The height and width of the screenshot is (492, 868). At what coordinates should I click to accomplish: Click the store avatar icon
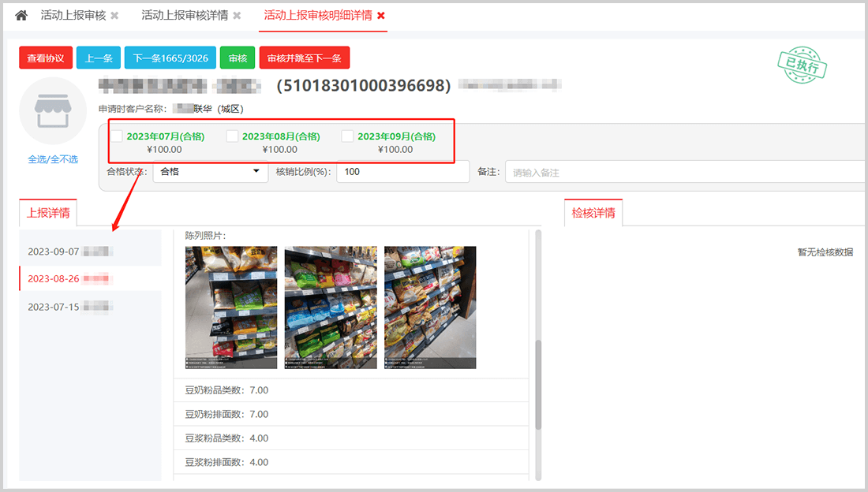click(52, 110)
